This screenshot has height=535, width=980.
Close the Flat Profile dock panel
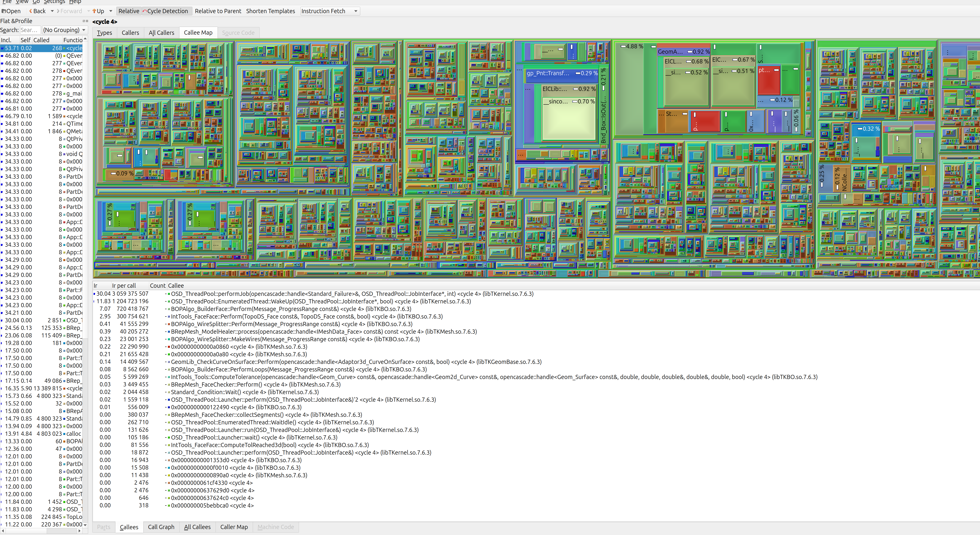[87, 21]
